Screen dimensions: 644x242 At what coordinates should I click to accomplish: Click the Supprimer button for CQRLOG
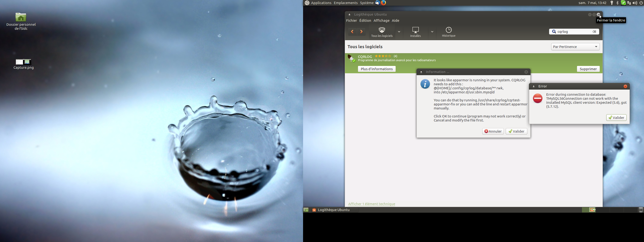pyautogui.click(x=588, y=69)
